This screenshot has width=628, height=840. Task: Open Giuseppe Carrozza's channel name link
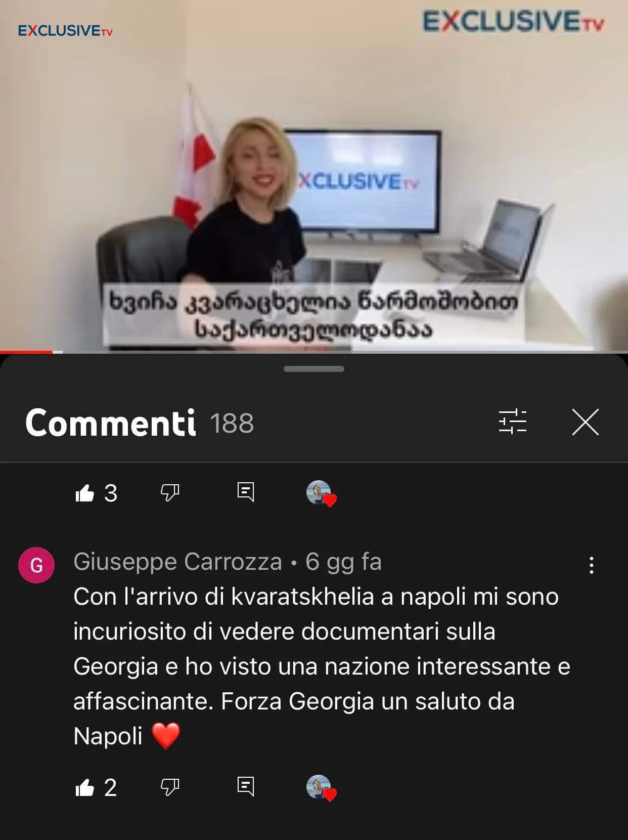177,562
